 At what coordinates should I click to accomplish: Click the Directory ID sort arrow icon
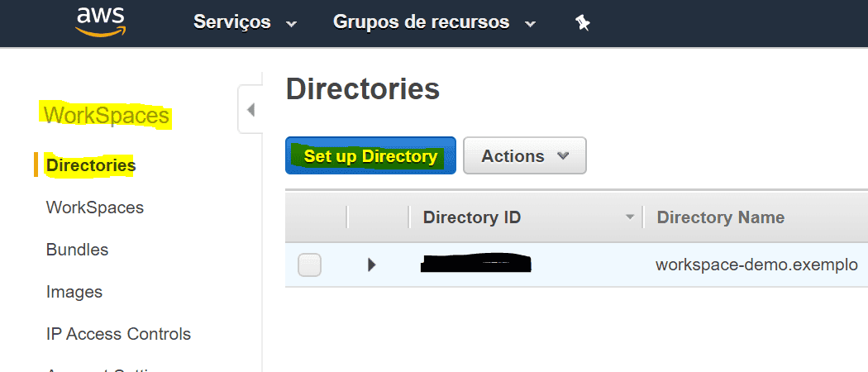pyautogui.click(x=630, y=217)
